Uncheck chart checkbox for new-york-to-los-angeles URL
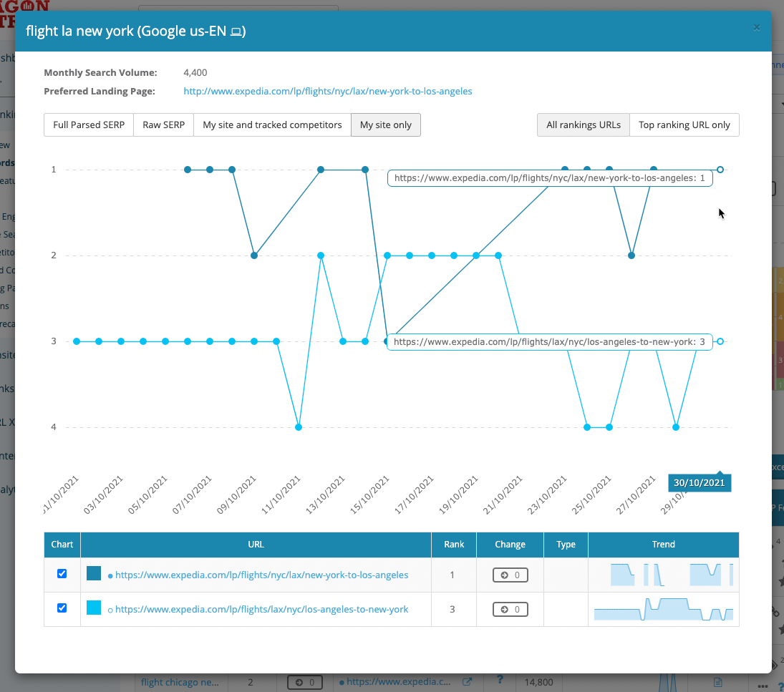Viewport: 784px width, 692px height. (62, 574)
